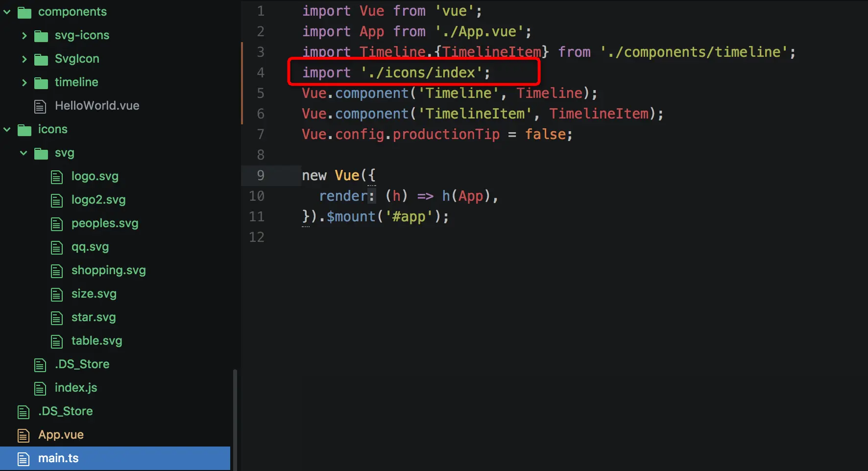
Task: Click the size.svg file icon
Action: click(57, 294)
